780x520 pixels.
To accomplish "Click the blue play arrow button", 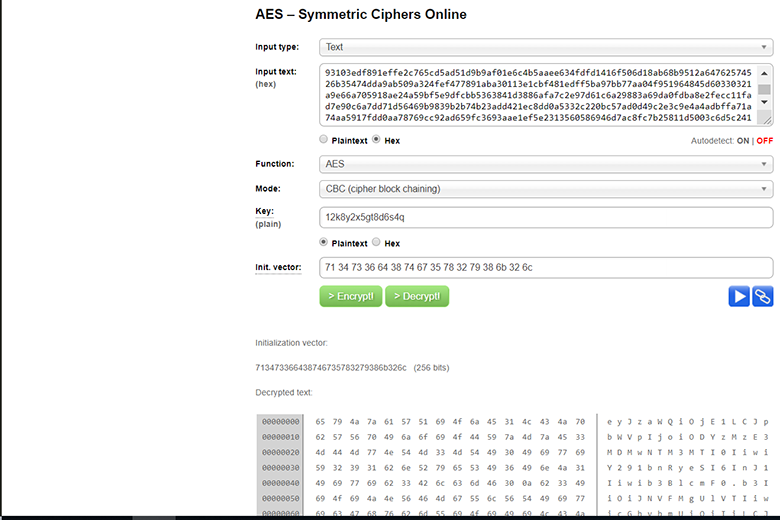I will tap(739, 296).
